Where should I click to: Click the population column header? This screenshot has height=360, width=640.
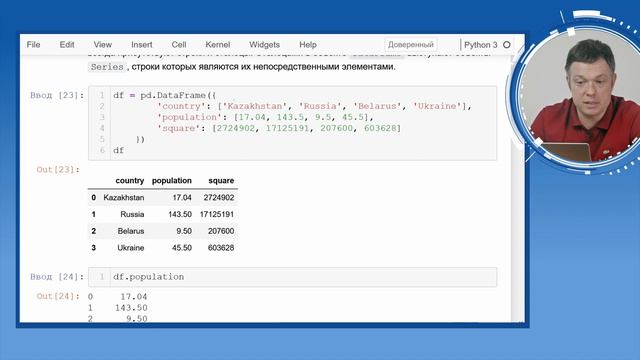[171, 180]
